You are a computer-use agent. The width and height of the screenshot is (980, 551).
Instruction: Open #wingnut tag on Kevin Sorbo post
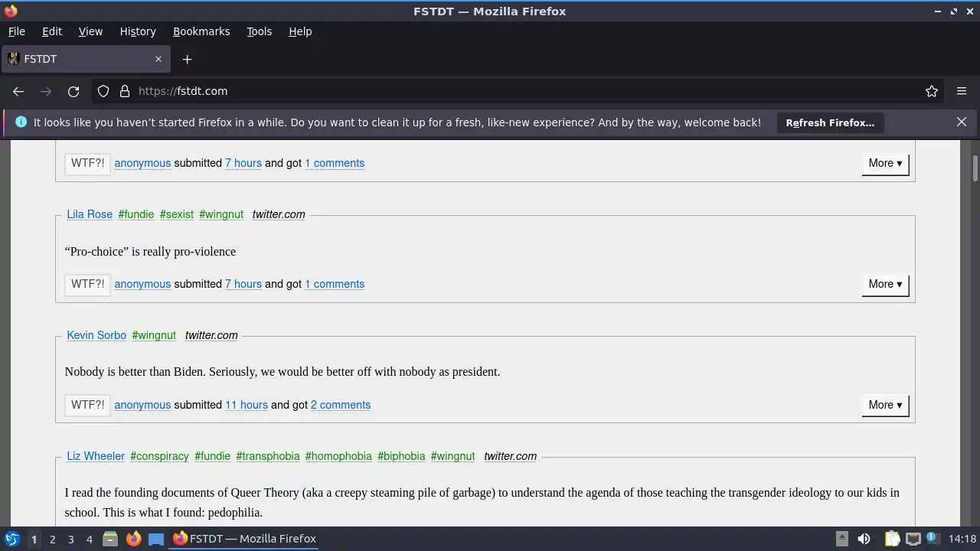coord(154,335)
